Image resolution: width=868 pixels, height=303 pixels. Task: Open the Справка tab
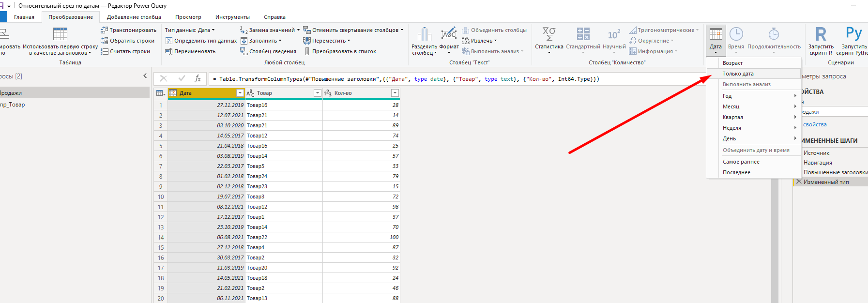click(274, 17)
